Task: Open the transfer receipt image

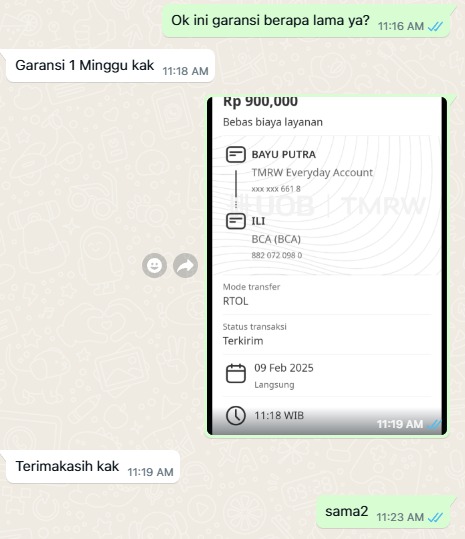Action: (327, 266)
